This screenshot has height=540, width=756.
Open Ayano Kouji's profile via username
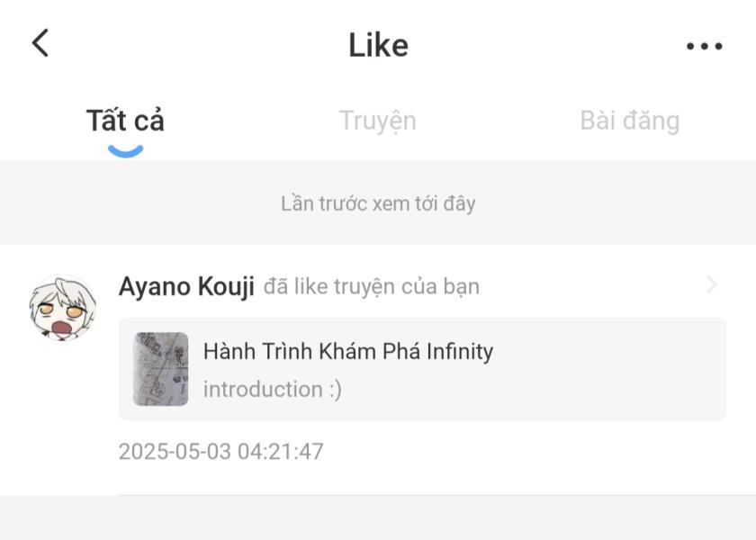[x=186, y=286]
